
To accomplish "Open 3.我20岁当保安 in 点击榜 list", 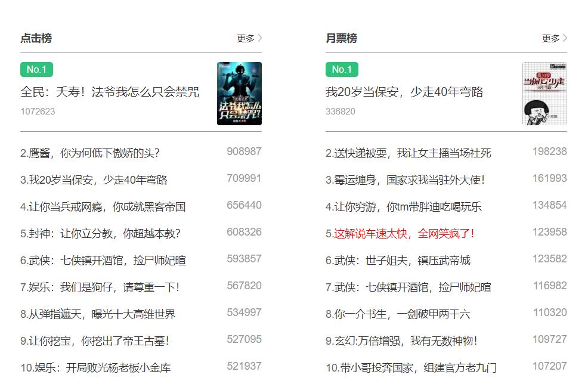I will pos(94,180).
